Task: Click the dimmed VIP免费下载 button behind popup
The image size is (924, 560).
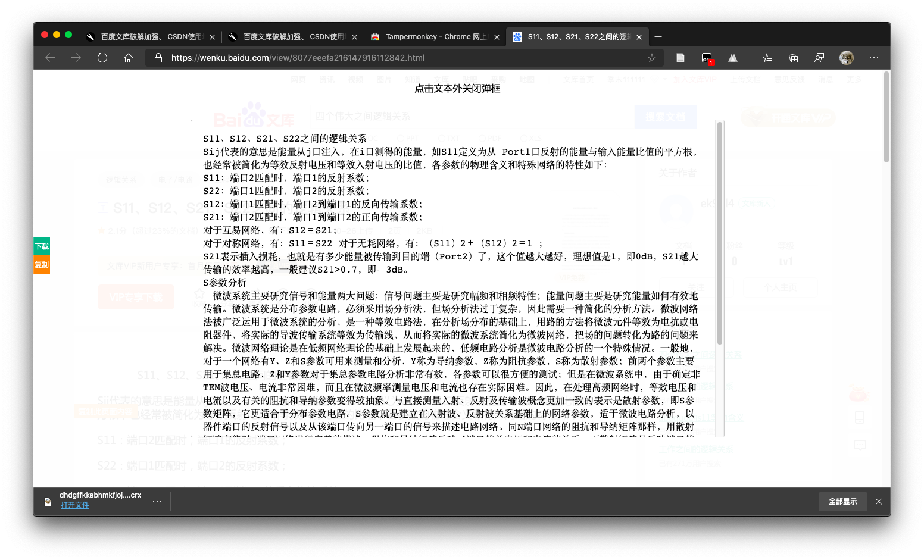Action: tap(136, 296)
